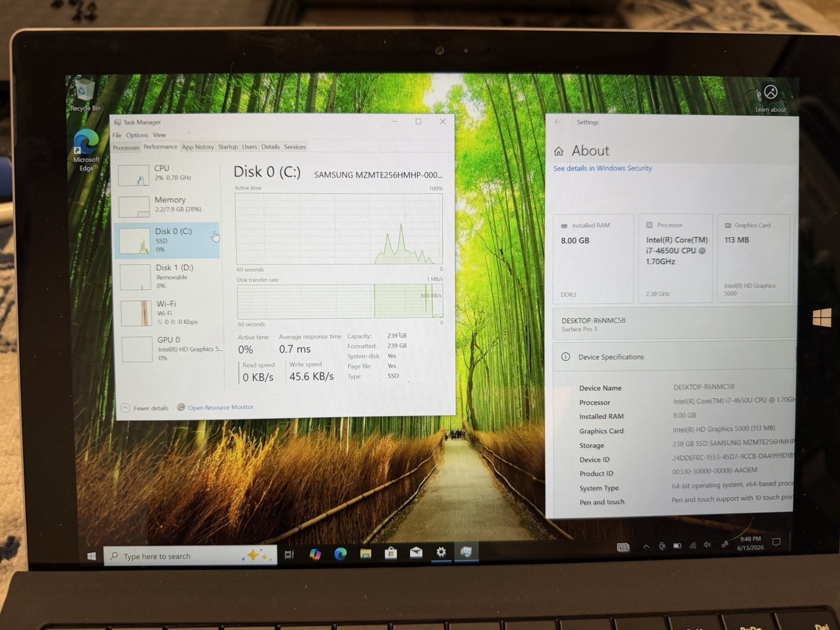This screenshot has height=630, width=840.
Task: Click the Graphics Card info card
Action: pyautogui.click(x=753, y=257)
